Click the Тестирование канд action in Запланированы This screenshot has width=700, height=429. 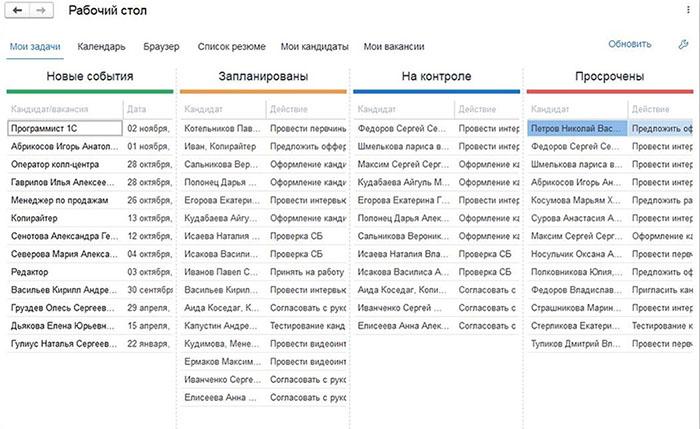click(307, 326)
